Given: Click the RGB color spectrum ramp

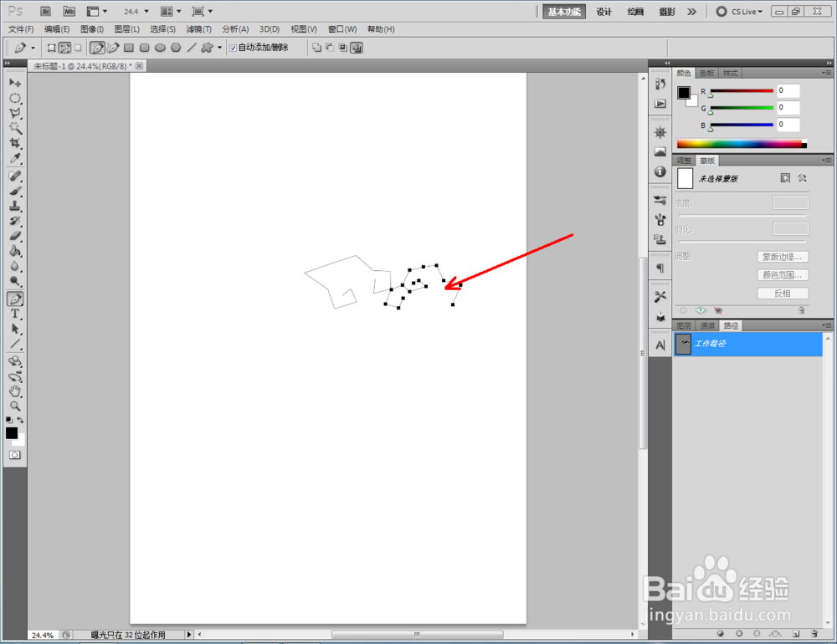Looking at the screenshot, I should [x=742, y=144].
